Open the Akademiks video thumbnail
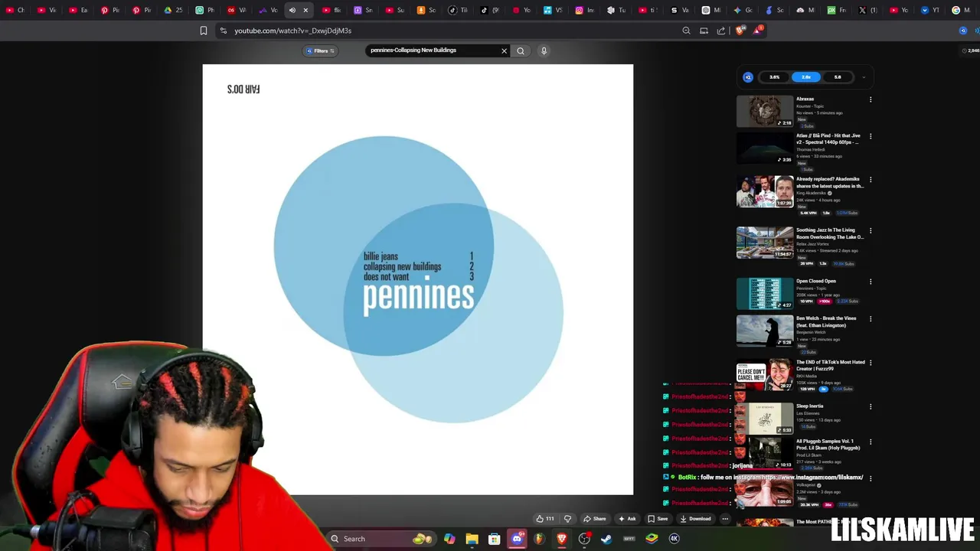Screen dimensions: 980x551 (765, 192)
